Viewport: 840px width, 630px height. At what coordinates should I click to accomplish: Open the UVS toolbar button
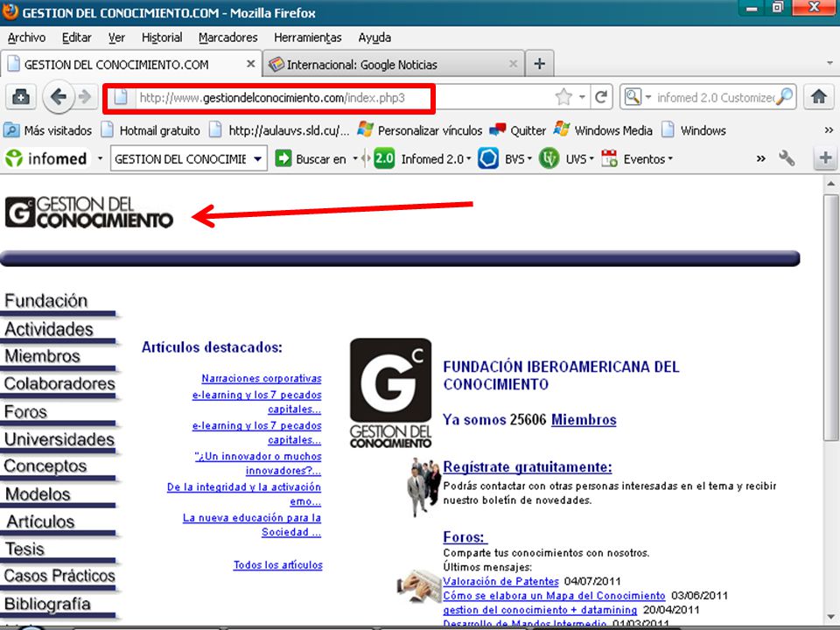566,158
